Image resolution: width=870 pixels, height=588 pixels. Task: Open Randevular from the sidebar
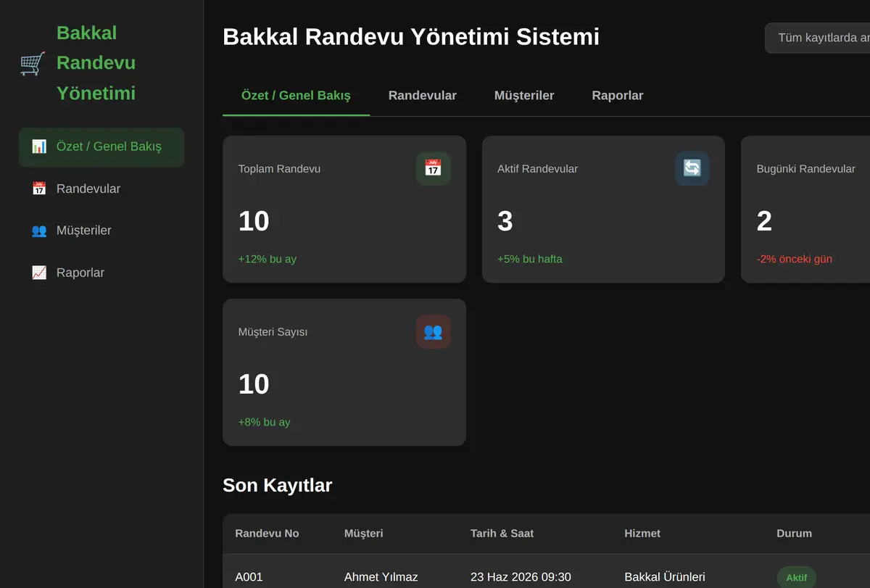tap(101, 189)
